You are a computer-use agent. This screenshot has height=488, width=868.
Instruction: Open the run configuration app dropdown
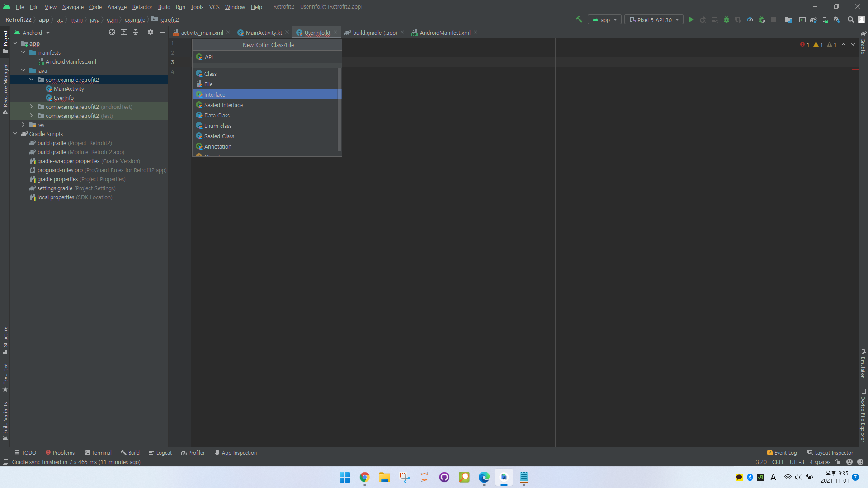pos(604,20)
